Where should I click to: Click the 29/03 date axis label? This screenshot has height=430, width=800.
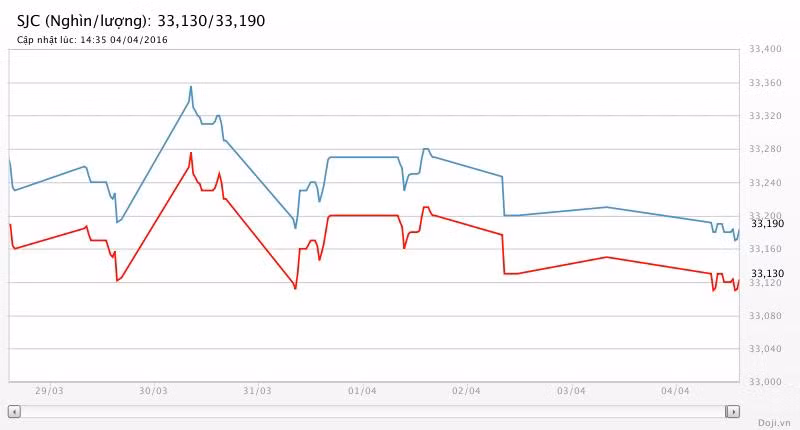coord(50,391)
